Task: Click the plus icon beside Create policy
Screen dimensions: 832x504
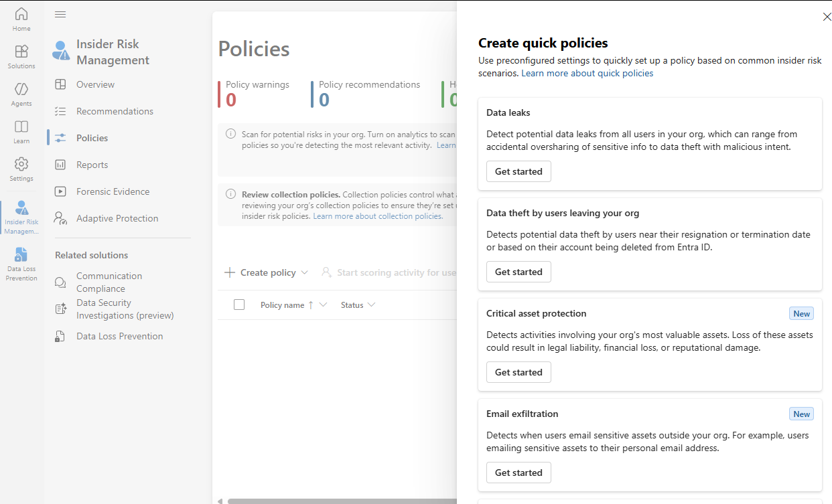Action: coord(230,272)
